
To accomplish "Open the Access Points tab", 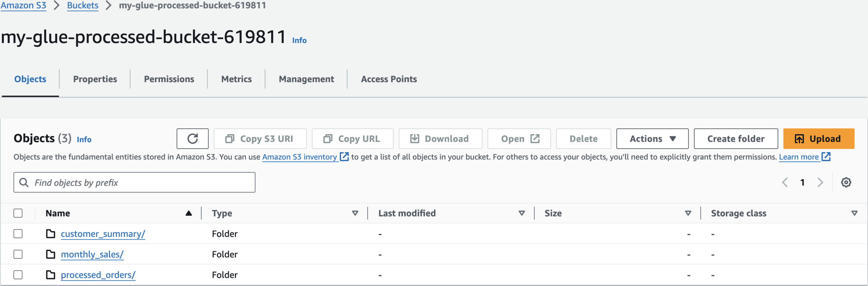I will pos(389,79).
